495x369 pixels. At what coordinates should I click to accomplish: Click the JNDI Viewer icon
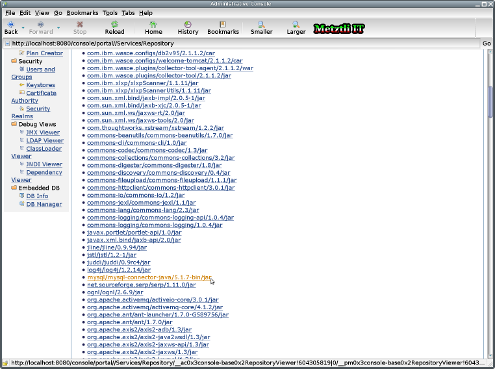[22, 164]
